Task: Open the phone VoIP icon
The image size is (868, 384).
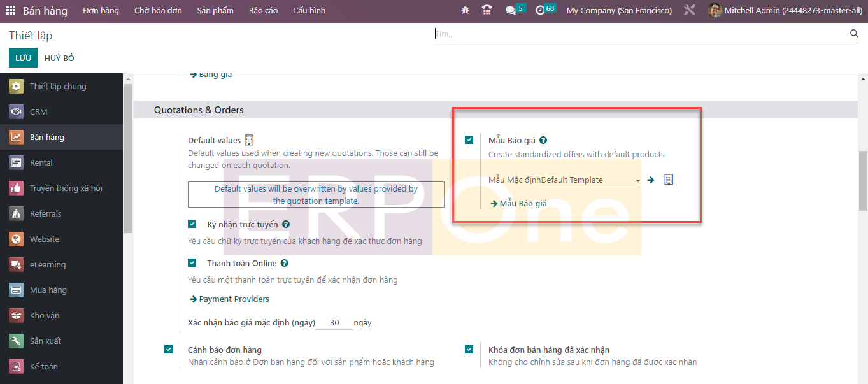Action: point(487,11)
